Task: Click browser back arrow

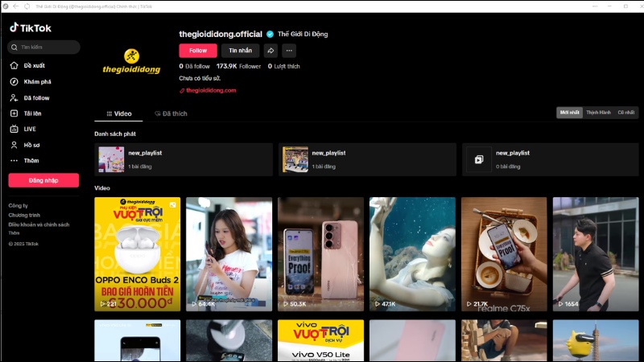Action: tap(15, 6)
